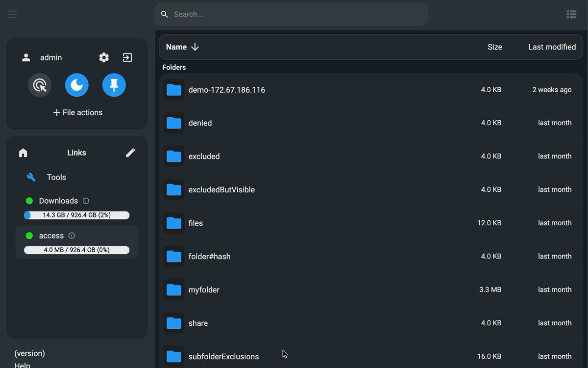Select the folder#hash folder
Viewport: 588px width, 368px height.
point(371,257)
